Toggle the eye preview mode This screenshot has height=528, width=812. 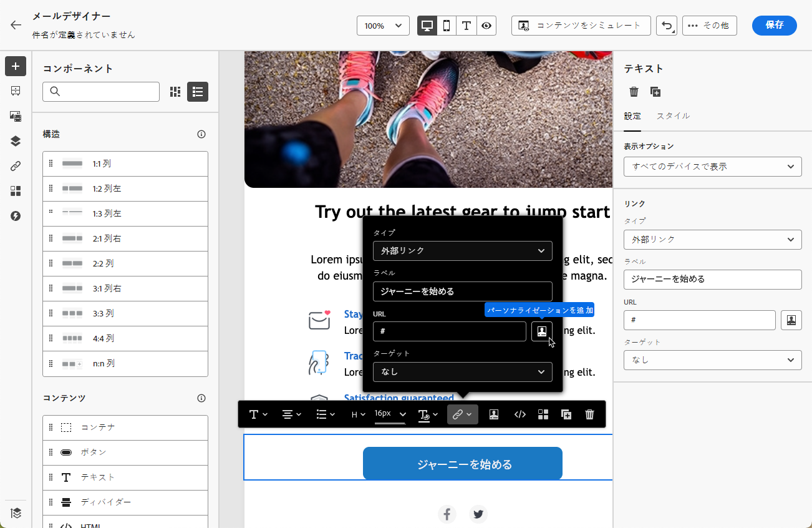[486, 26]
